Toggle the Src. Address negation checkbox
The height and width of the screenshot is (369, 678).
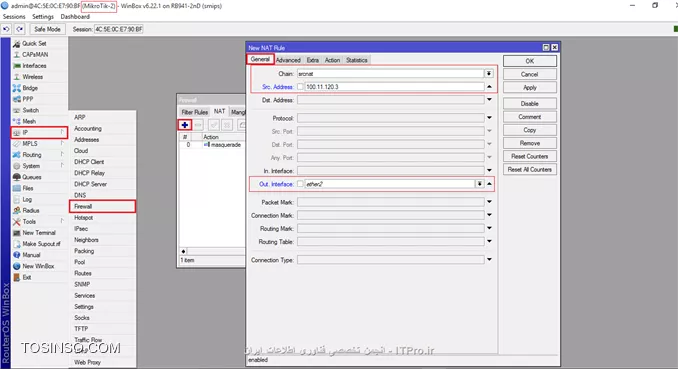(x=300, y=87)
